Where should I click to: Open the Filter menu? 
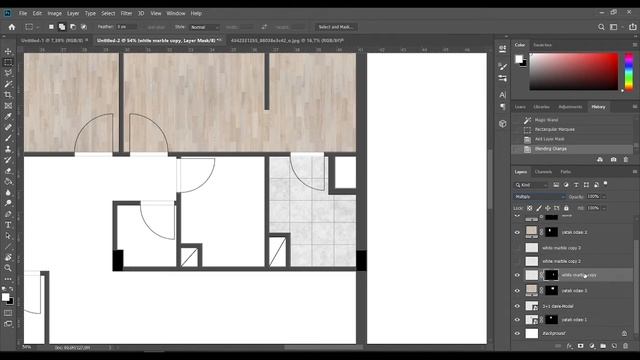[x=126, y=13]
